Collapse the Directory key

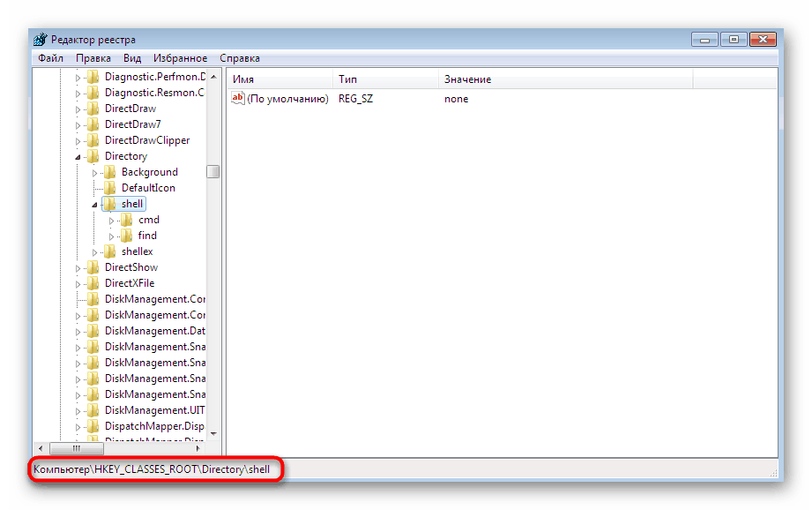78,156
